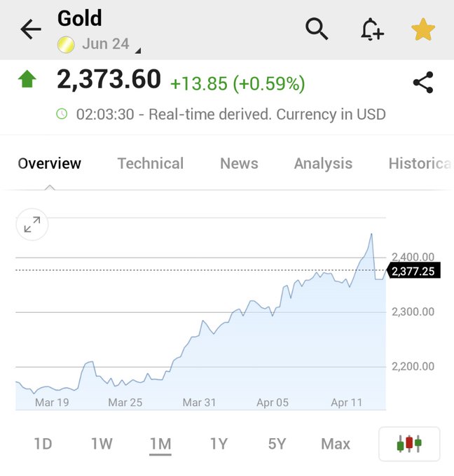Viewport: 454px width, 476px height.
Task: Show Max chart history
Action: (x=336, y=444)
